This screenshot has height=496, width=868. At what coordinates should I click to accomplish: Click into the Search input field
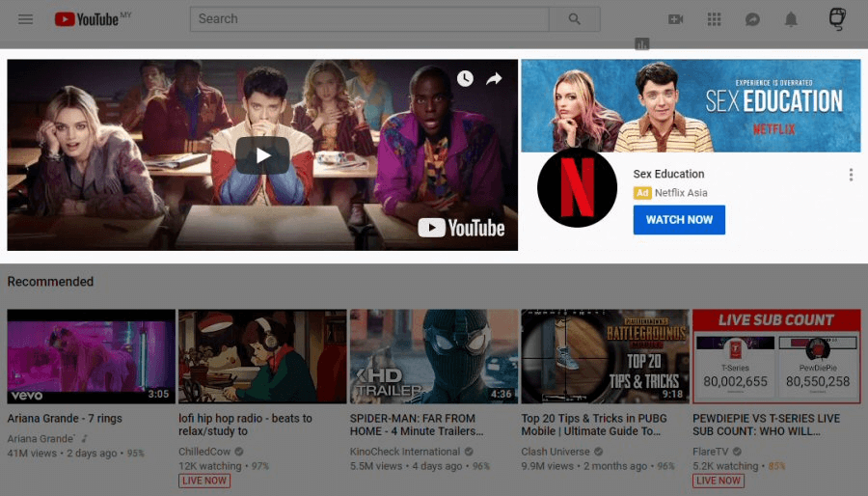coord(369,19)
